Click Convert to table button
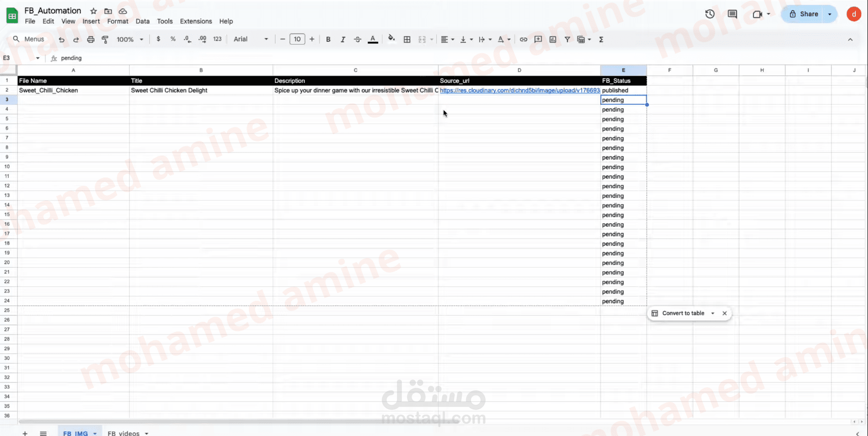This screenshot has width=868, height=436. click(678, 313)
